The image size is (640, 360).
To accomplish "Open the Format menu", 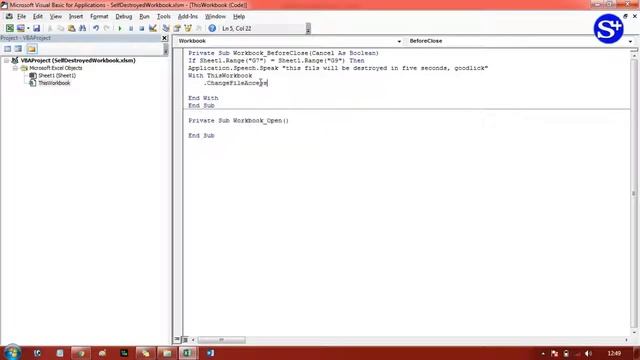I will 99,16.
